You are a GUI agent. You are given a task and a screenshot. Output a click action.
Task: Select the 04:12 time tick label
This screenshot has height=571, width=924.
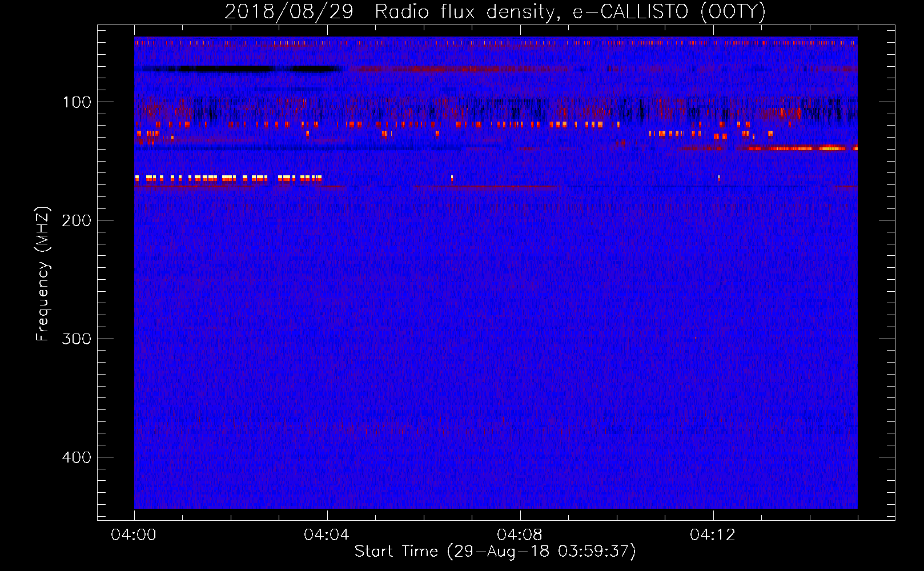tap(713, 534)
